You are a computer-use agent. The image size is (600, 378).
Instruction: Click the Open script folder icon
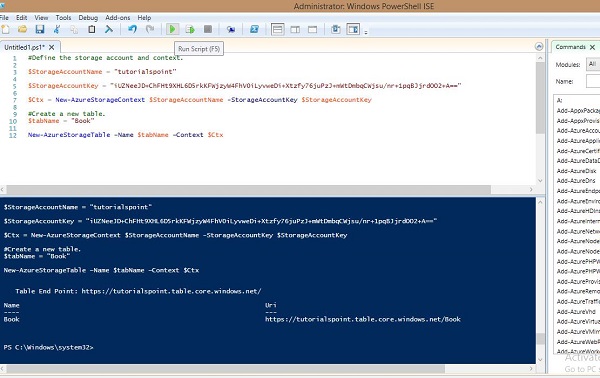click(23, 29)
